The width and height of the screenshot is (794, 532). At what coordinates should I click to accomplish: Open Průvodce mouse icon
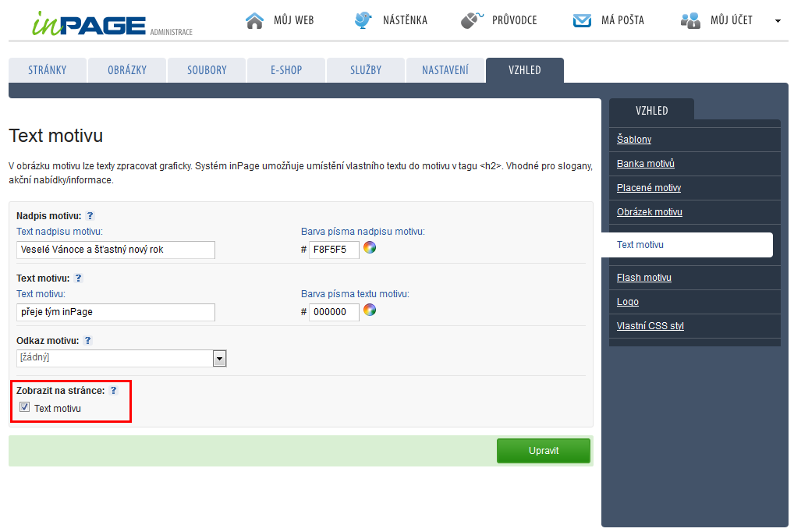click(x=471, y=20)
